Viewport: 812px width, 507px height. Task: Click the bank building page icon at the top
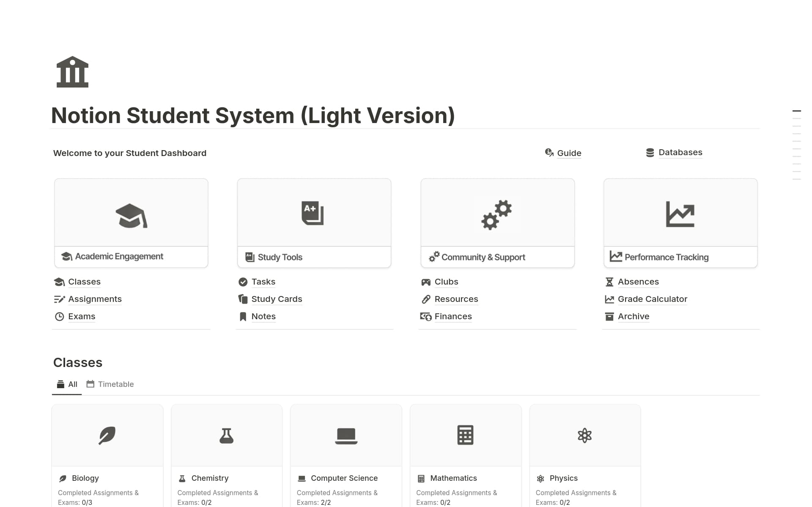pos(72,71)
